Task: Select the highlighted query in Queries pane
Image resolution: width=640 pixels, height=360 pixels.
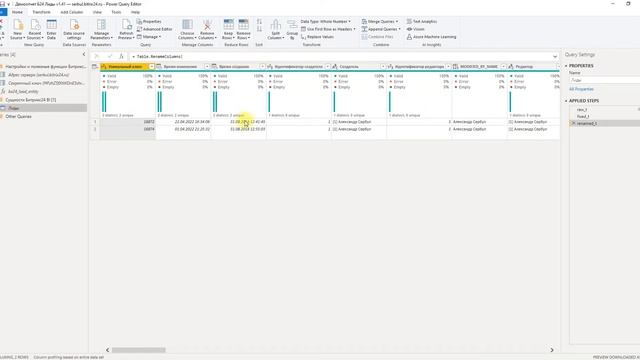Action: click(43, 108)
